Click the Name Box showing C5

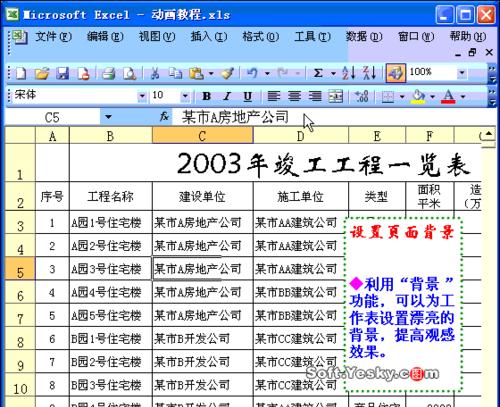[52, 117]
